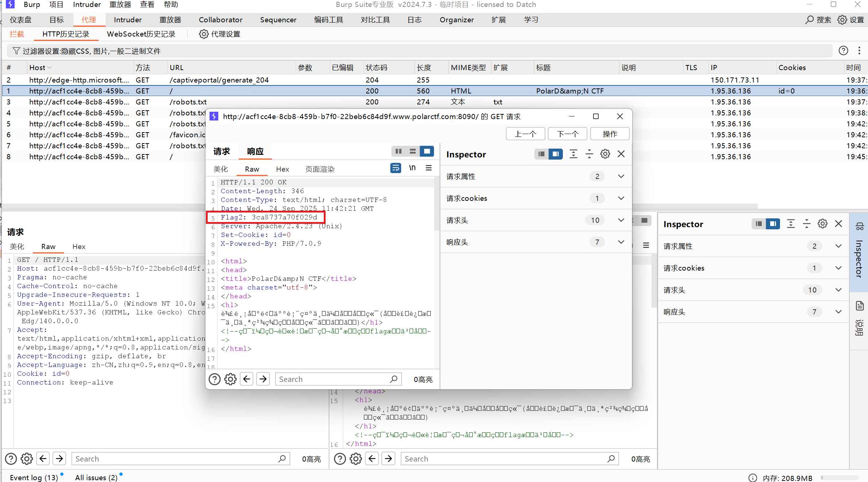Click the 下一个 button
Viewport: 868px width, 482px height.
567,134
